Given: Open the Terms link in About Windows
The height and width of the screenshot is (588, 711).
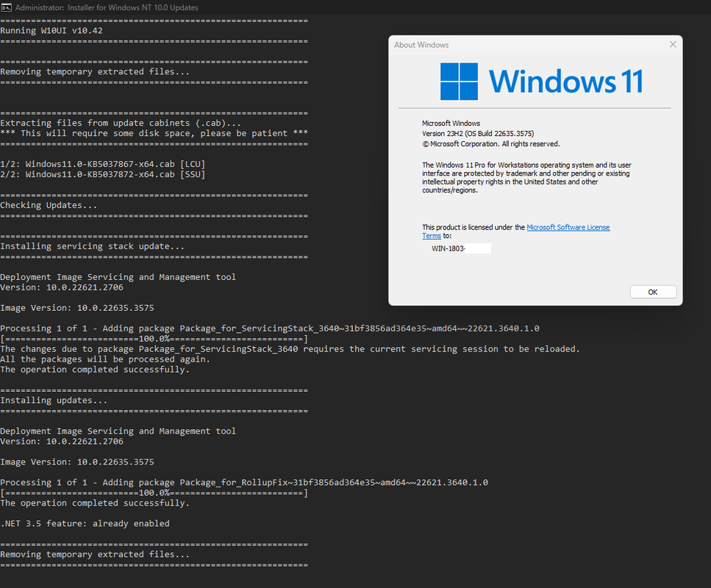Looking at the screenshot, I should click(x=431, y=236).
